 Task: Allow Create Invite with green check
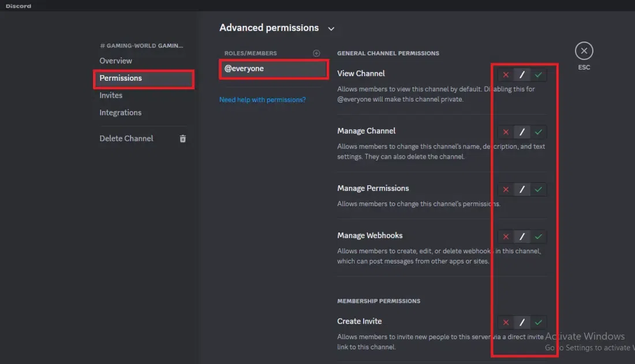coord(539,322)
